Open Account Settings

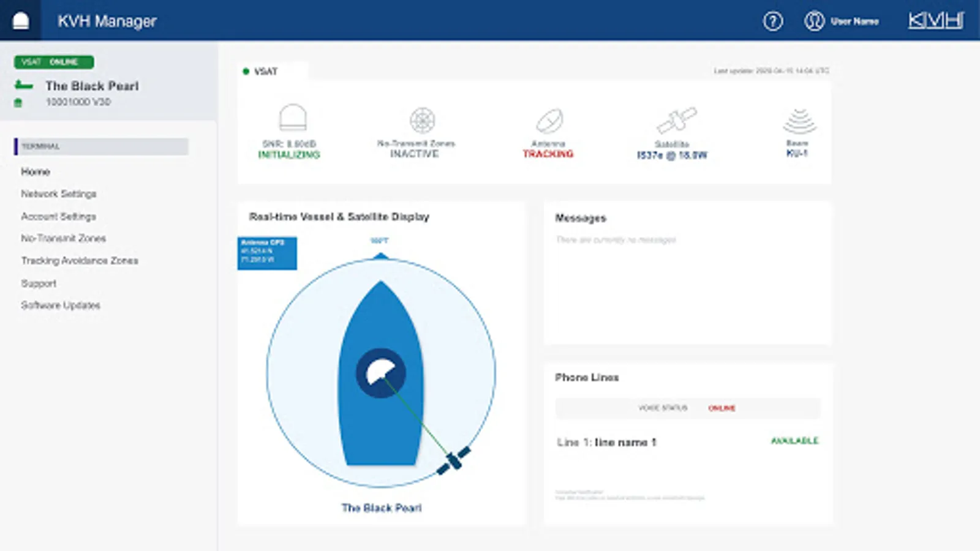click(58, 216)
